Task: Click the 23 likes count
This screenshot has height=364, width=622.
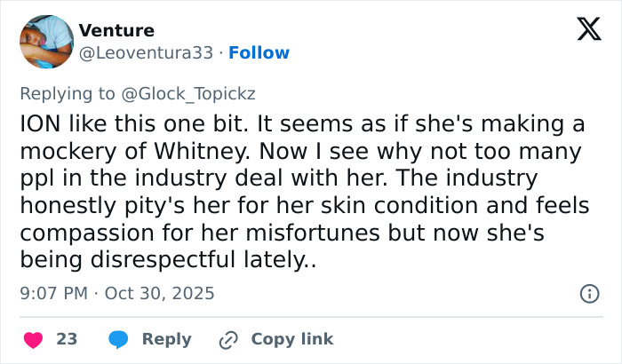Action: (x=67, y=339)
